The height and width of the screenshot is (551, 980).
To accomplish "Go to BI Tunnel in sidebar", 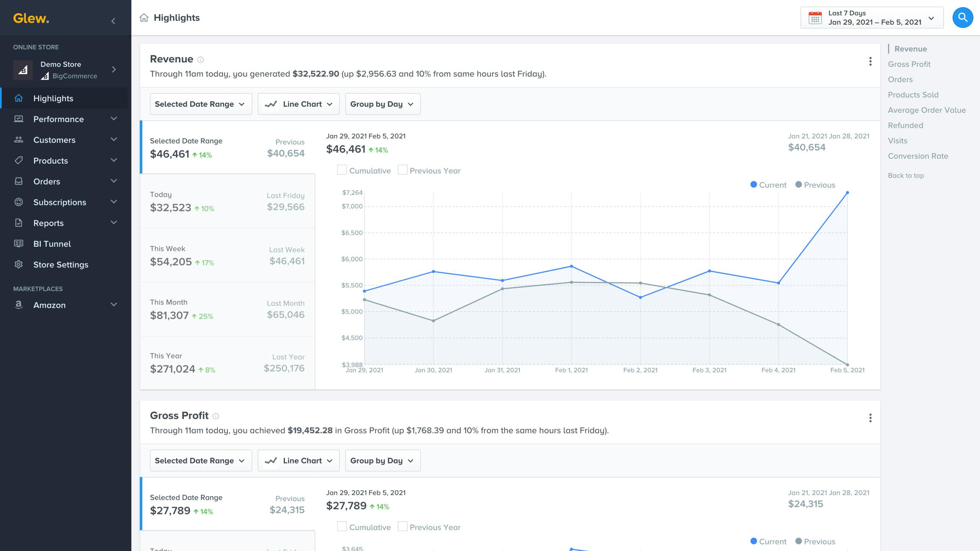I will (x=64, y=244).
